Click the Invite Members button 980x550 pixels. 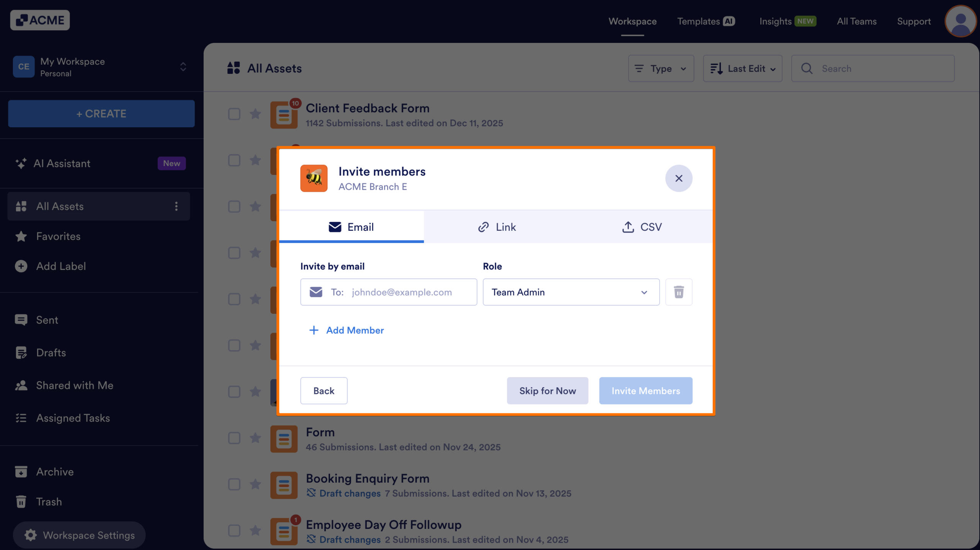pos(645,390)
